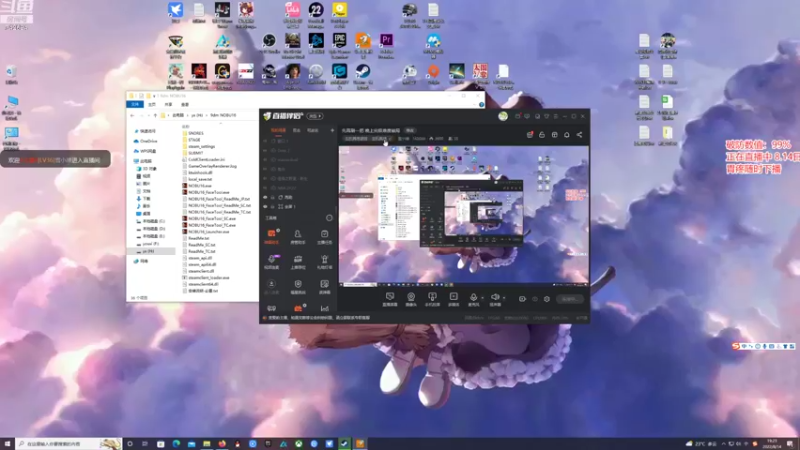Viewport: 800px width, 450px height.
Task: Open Firefox from the taskbar
Action: pos(222,444)
